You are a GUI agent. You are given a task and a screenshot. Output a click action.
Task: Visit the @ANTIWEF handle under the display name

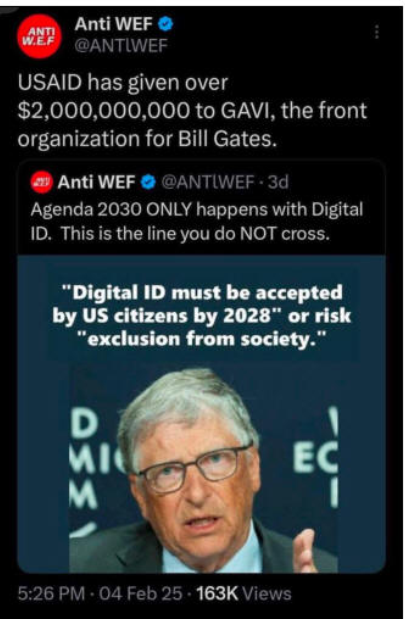(x=121, y=46)
